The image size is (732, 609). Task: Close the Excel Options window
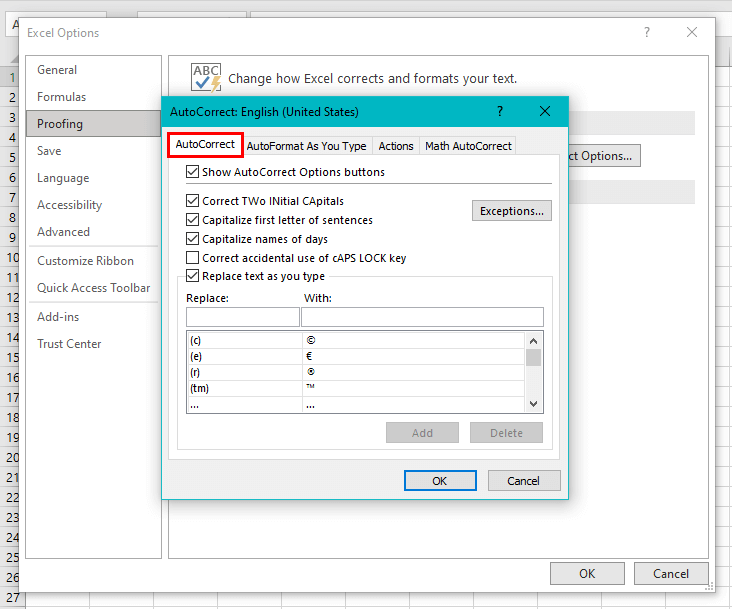[x=692, y=32]
